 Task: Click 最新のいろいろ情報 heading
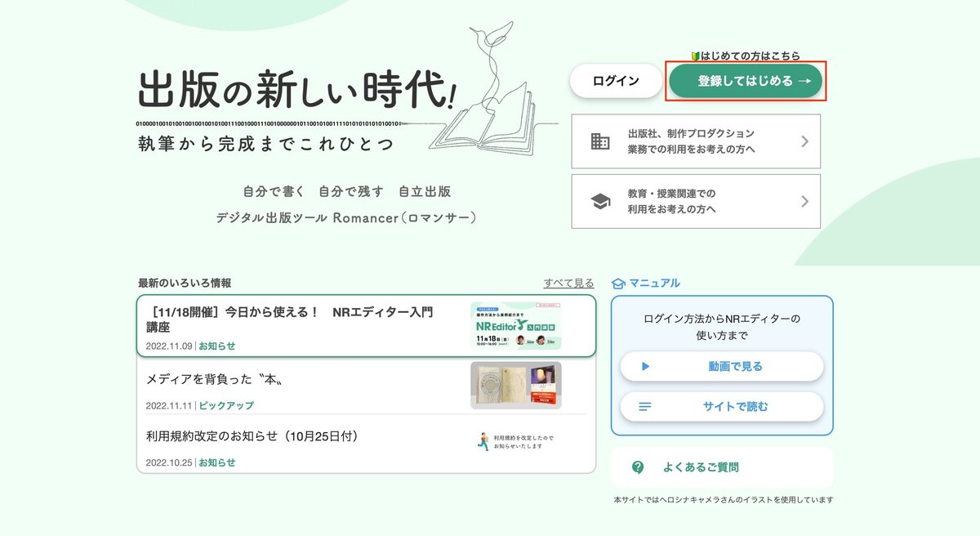pos(185,283)
